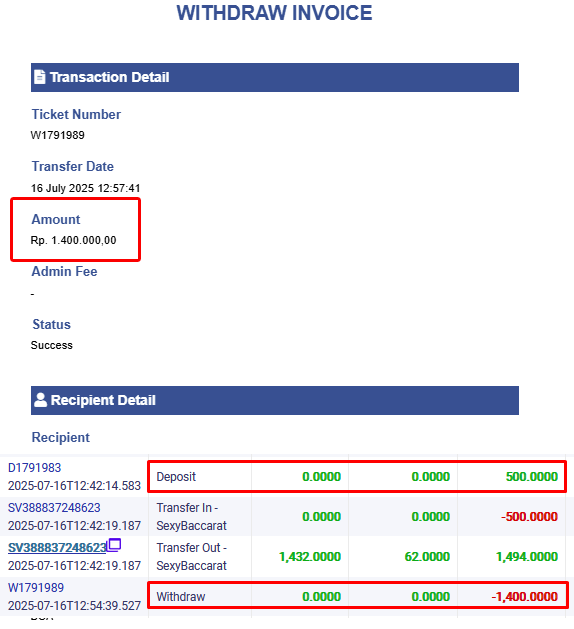
Task: Select the Success status value
Action: point(52,345)
